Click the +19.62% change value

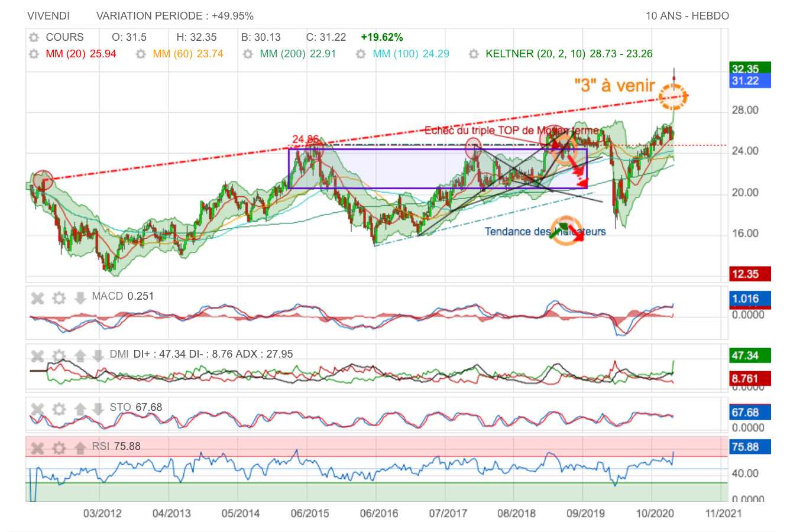coord(382,37)
